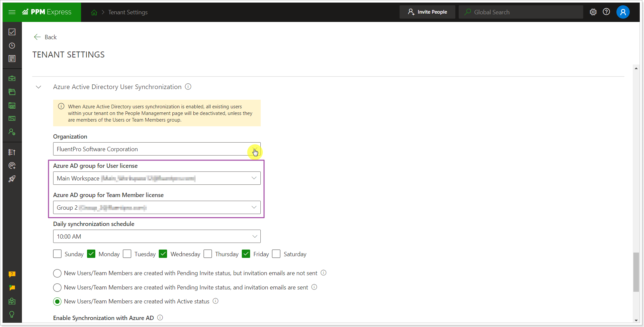Check the Sunday checkbox
This screenshot has width=644, height=327.
coord(57,254)
